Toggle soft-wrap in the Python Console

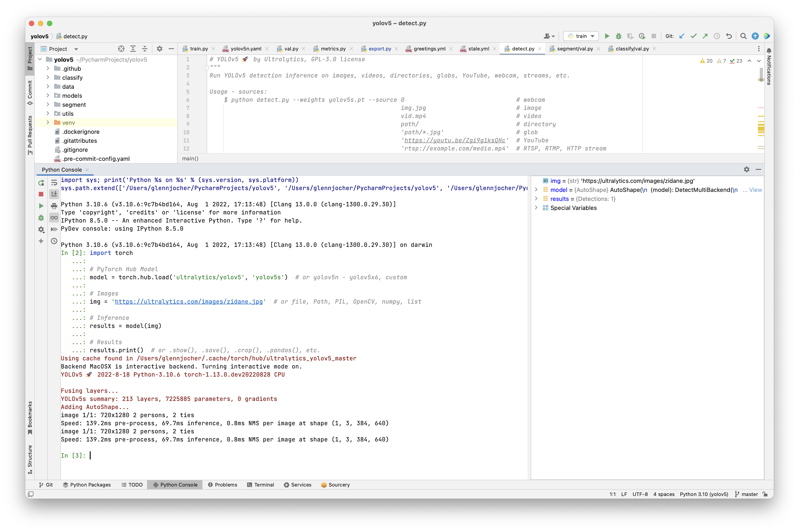tap(54, 182)
